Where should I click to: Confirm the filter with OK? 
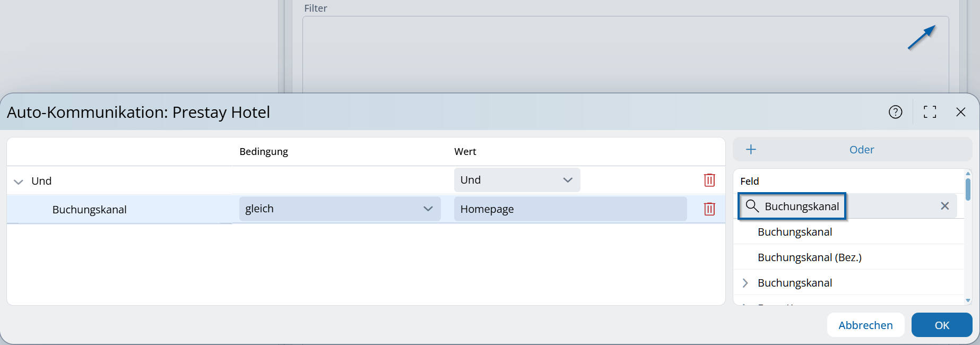click(x=941, y=325)
